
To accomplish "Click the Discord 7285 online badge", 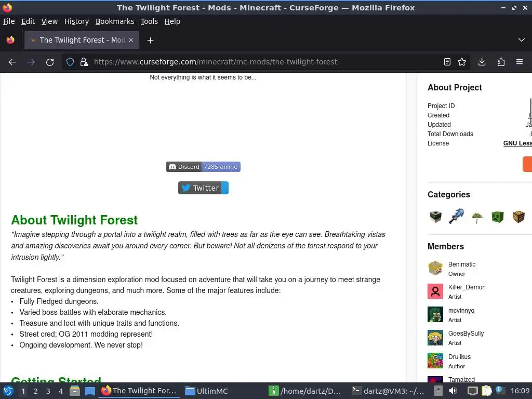I will click(203, 167).
